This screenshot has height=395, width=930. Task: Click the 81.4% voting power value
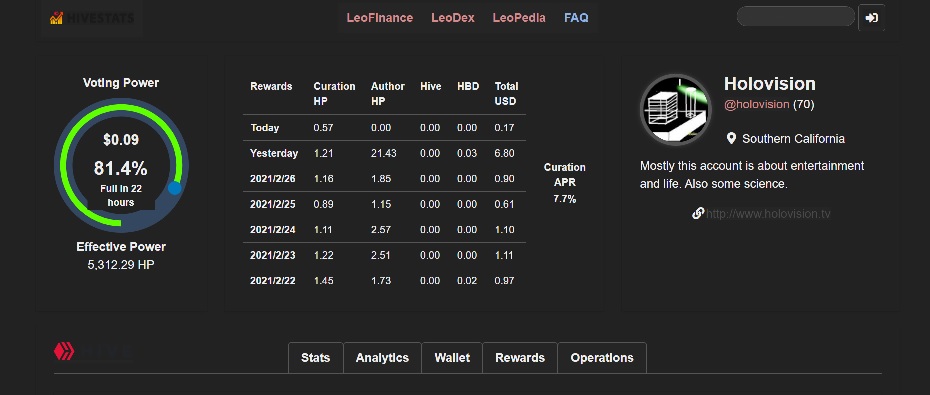coord(120,168)
